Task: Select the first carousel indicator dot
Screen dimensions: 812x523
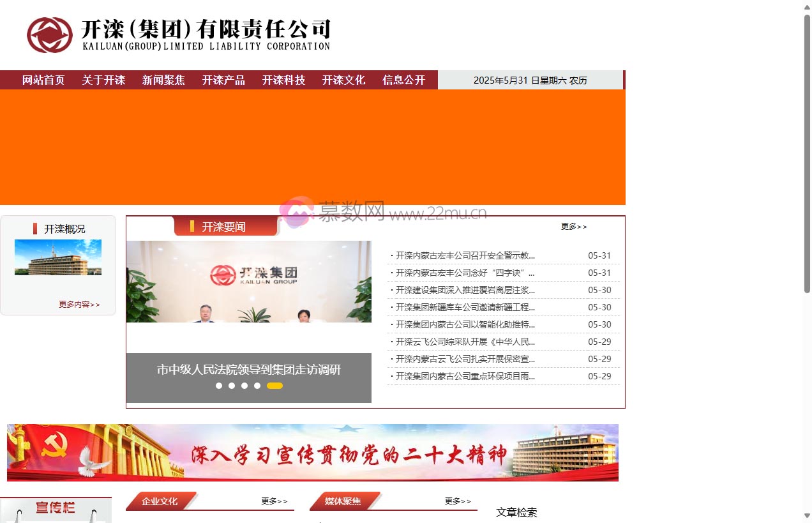Action: coord(219,386)
